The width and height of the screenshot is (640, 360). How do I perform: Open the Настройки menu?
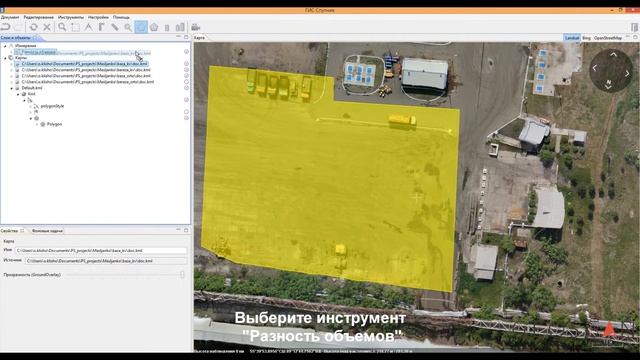coord(98,17)
